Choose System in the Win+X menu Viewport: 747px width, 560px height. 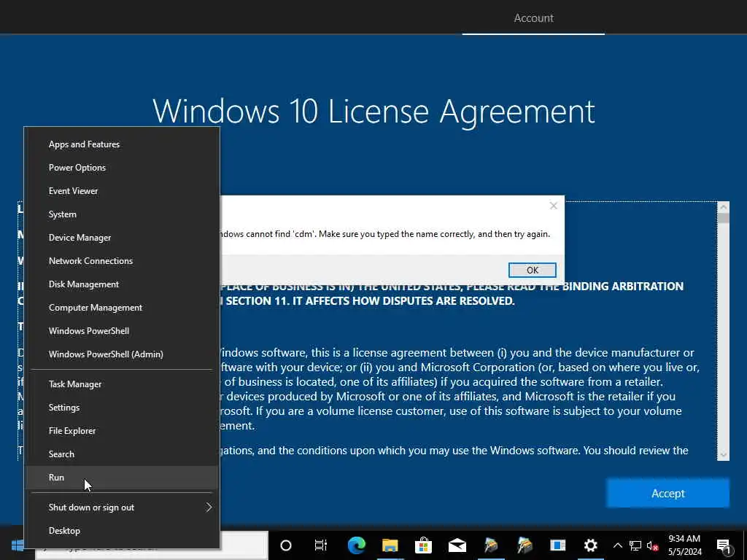122,214
